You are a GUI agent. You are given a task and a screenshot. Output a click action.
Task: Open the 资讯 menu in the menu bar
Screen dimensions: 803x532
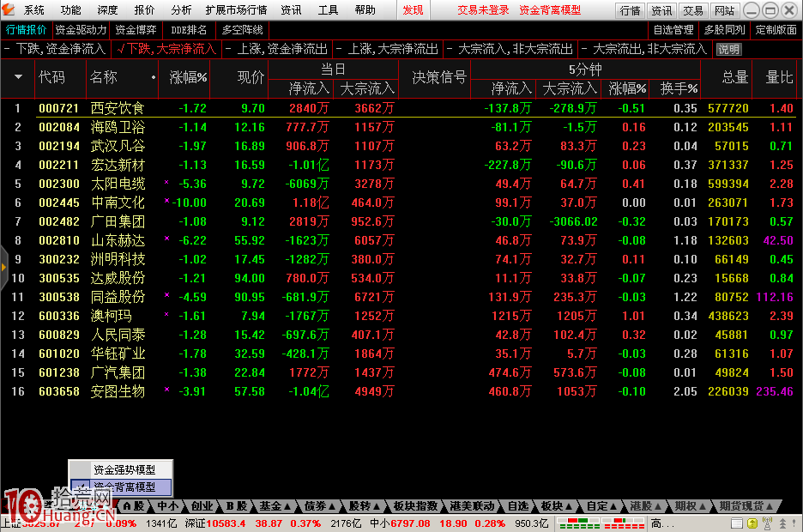291,9
